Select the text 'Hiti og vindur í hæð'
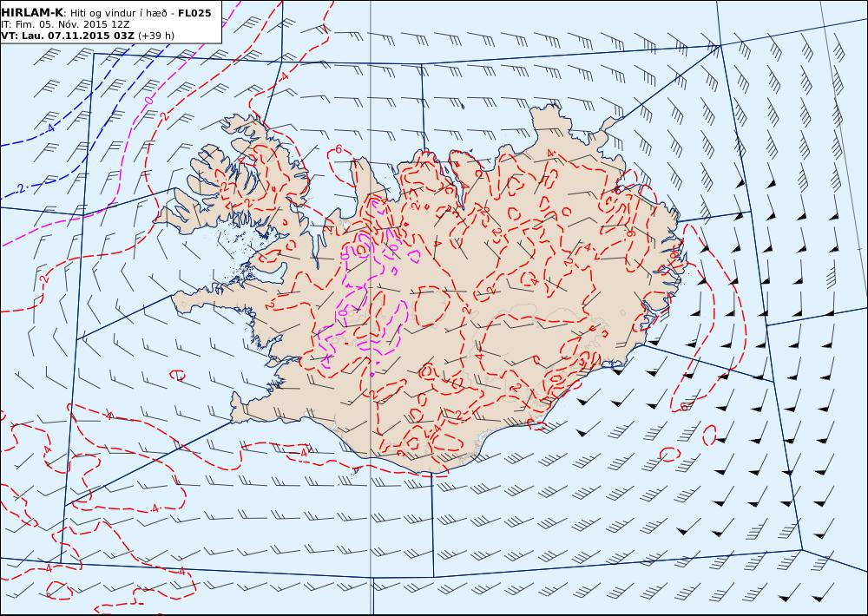The width and height of the screenshot is (868, 616). click(x=118, y=13)
